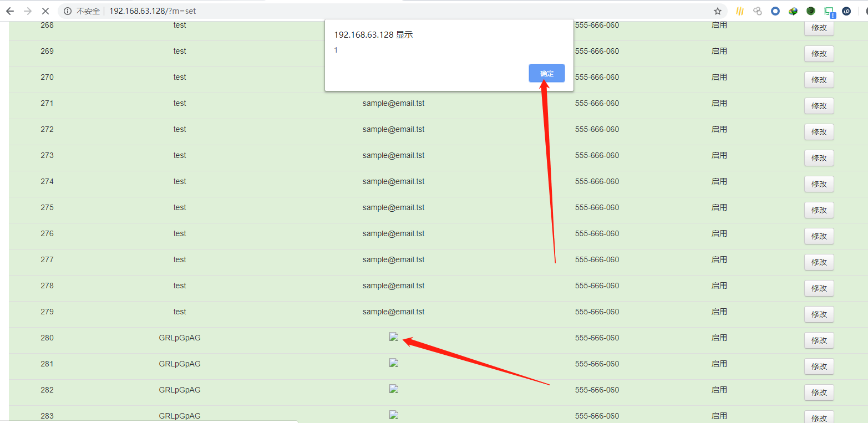
Task: Click the broken image icon in row 280
Action: tap(394, 337)
